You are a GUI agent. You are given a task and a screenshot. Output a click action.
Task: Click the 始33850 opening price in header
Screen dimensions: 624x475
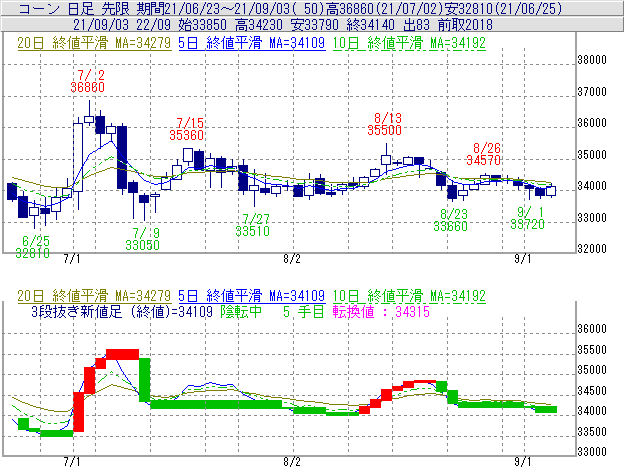tap(203, 25)
